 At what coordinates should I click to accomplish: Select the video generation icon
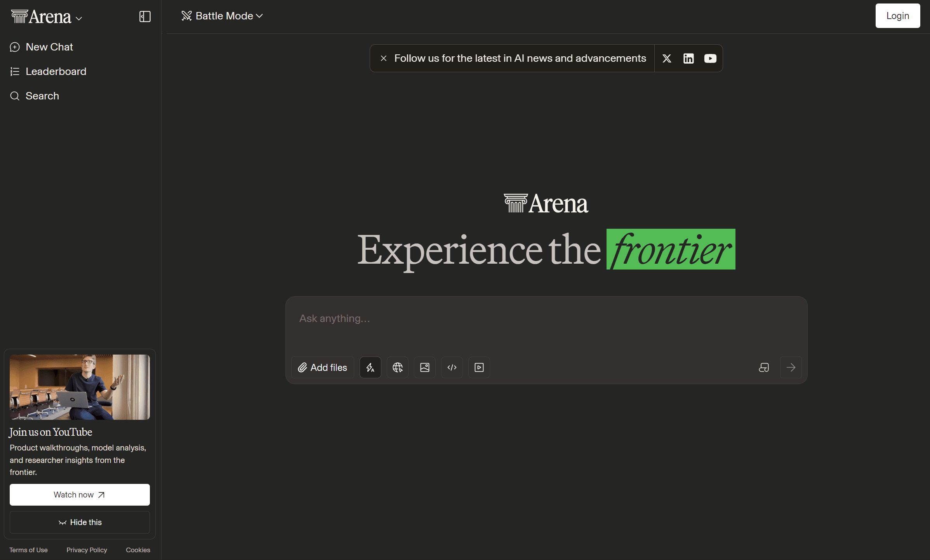coord(478,367)
